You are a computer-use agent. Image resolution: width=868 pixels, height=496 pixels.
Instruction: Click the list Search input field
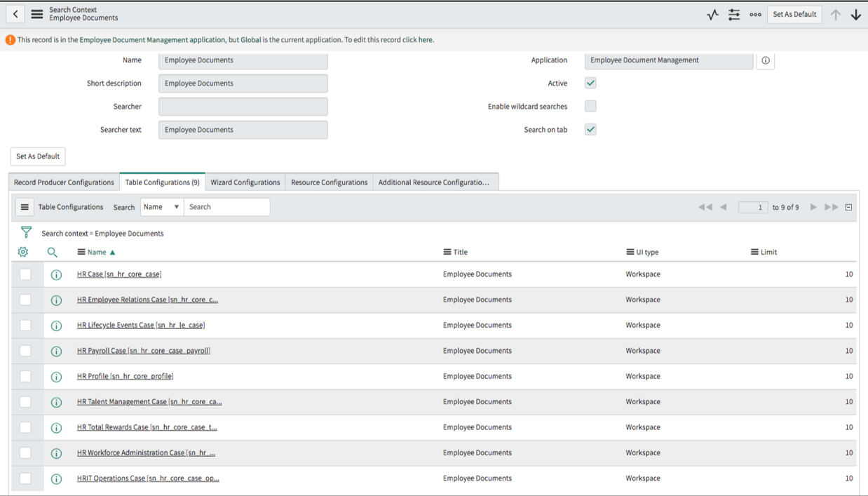click(227, 207)
